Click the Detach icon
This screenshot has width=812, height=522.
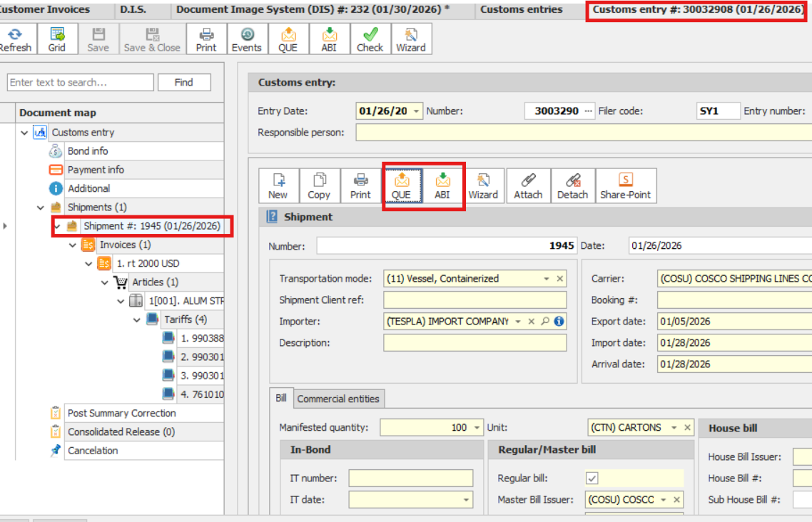pos(572,185)
